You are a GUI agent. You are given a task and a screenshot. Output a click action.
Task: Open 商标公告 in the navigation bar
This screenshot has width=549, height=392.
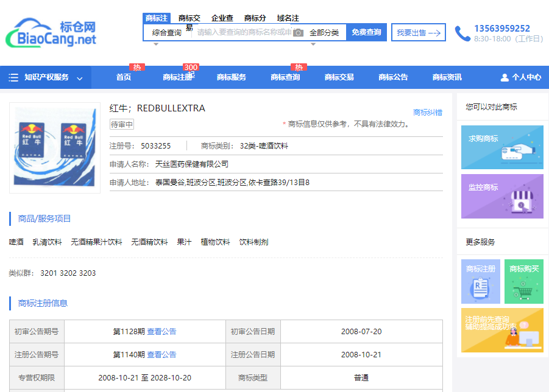(x=393, y=77)
